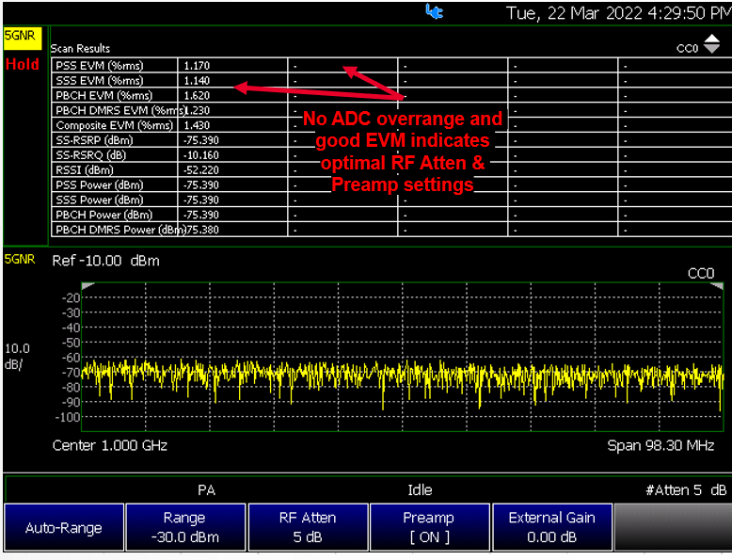The height and width of the screenshot is (560, 732).
Task: Click the yellow 5GNR mode label
Action: coord(22,38)
